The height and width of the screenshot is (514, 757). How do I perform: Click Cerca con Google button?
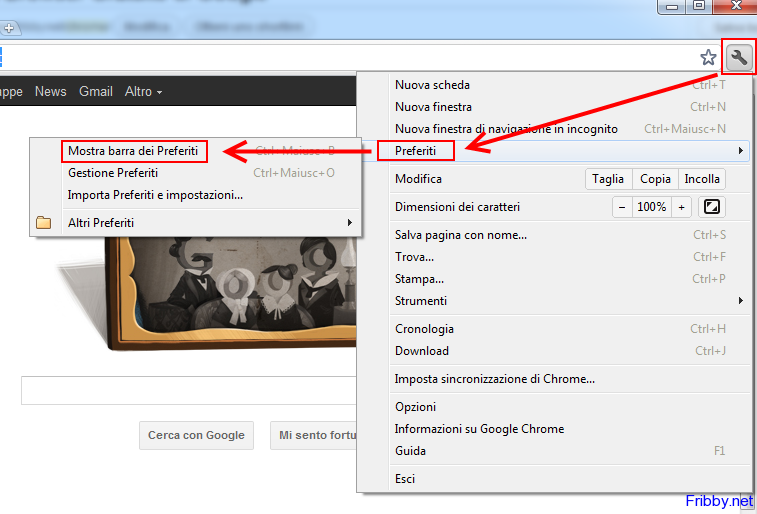click(196, 435)
